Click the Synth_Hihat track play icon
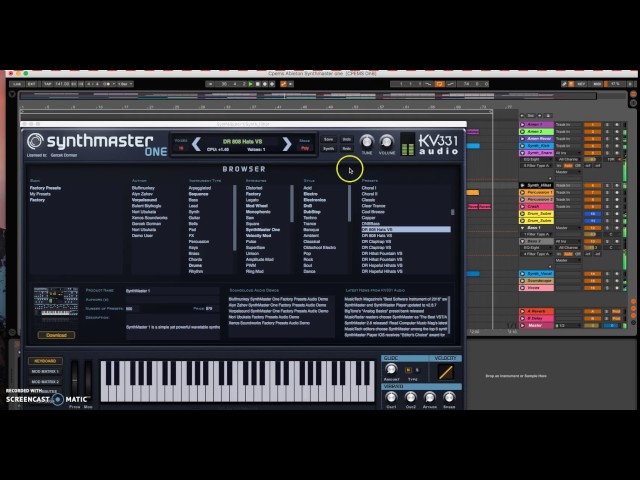Screen dimensions: 640x480 (x=522, y=185)
